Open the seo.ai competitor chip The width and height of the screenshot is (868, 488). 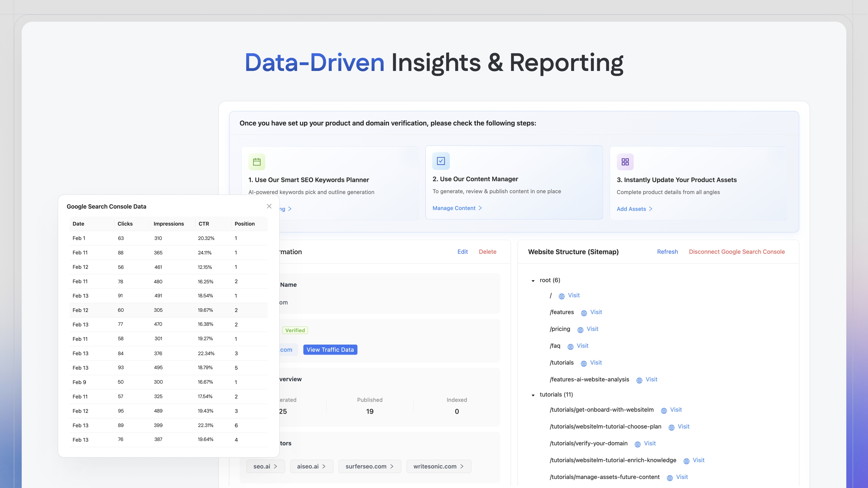265,466
